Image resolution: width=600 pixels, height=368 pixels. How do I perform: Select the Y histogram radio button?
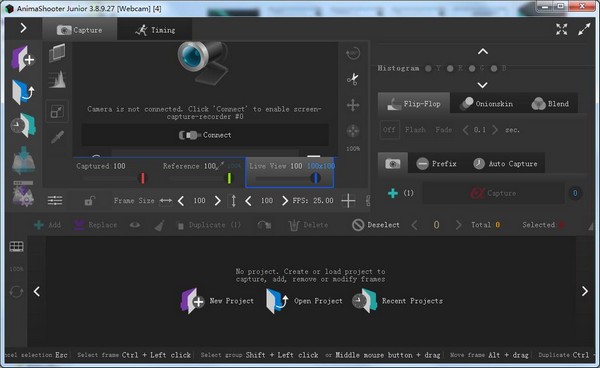pos(428,68)
